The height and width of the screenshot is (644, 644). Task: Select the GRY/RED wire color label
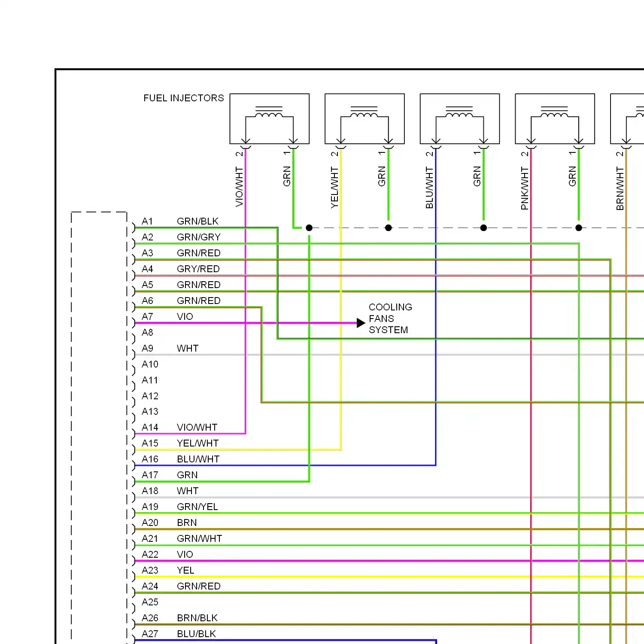click(x=198, y=269)
